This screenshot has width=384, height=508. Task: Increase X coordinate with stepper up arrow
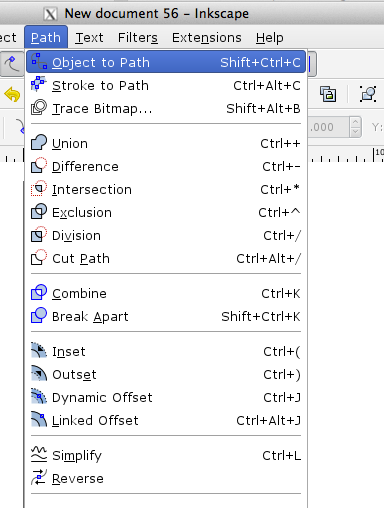pyautogui.click(x=356, y=122)
